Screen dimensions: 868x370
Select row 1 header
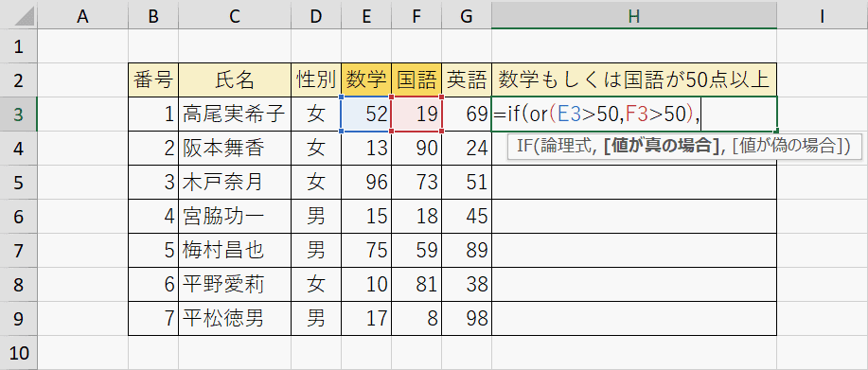(19, 46)
